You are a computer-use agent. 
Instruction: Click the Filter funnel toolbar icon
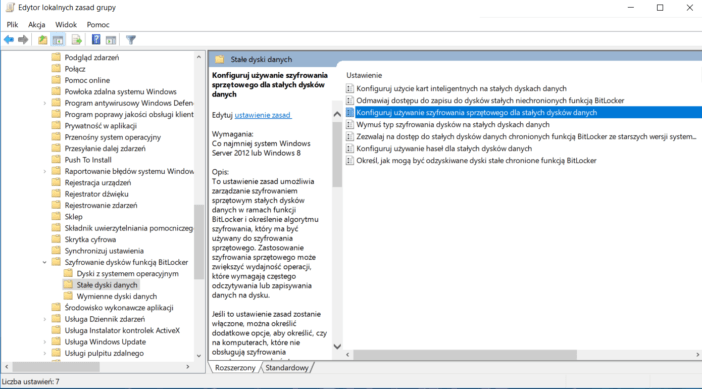point(131,40)
